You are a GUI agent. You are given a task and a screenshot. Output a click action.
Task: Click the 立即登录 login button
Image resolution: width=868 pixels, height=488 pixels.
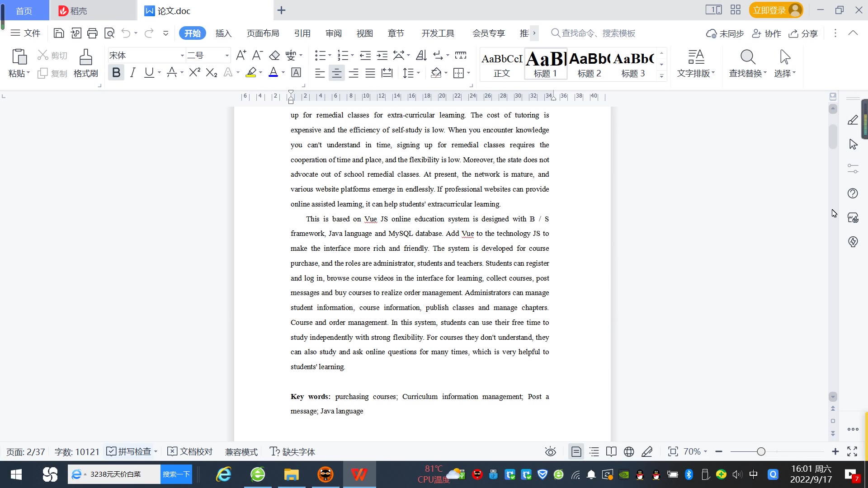tap(769, 10)
